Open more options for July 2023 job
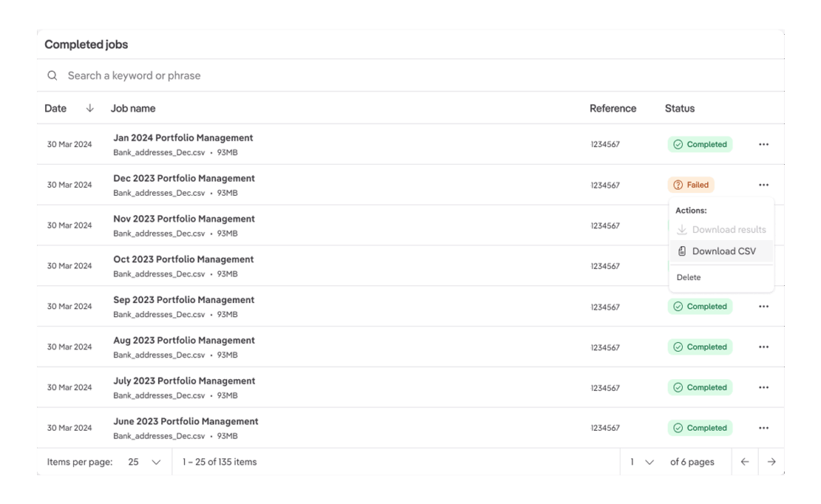This screenshot has height=504, width=821. click(x=763, y=387)
